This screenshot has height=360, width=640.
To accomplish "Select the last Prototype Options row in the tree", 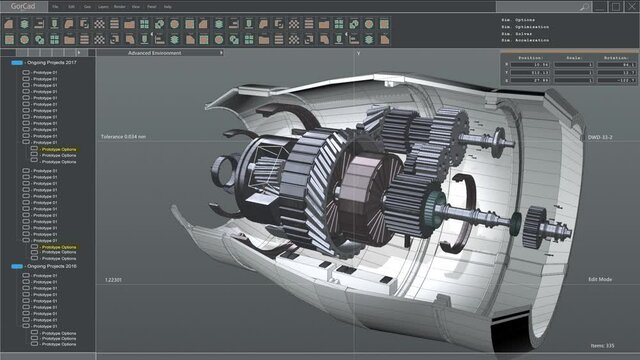I will [x=59, y=344].
